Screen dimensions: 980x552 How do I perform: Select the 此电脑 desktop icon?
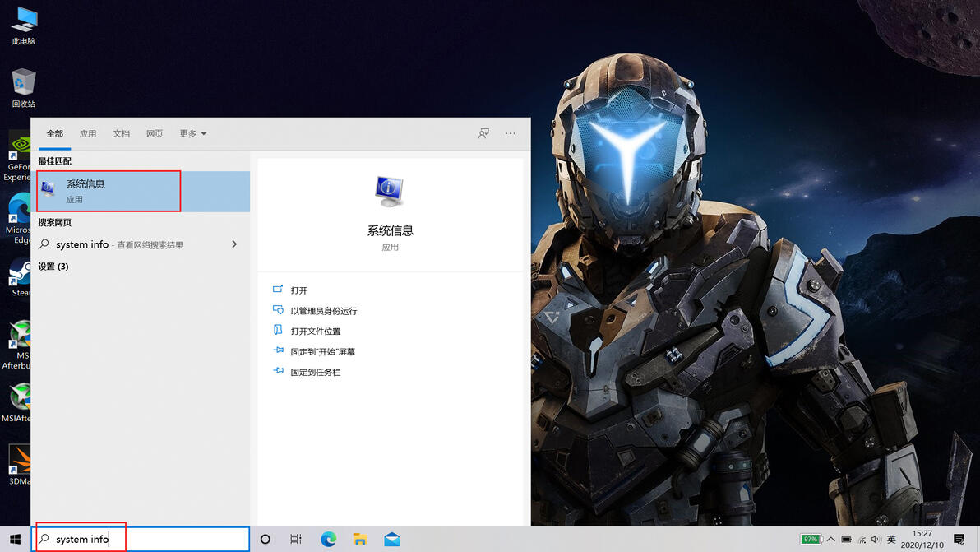pyautogui.click(x=24, y=26)
